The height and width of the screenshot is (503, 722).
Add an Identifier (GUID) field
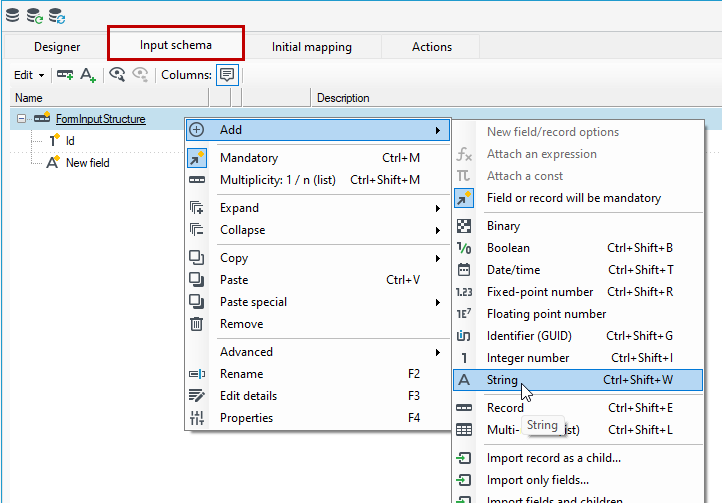[578, 336]
